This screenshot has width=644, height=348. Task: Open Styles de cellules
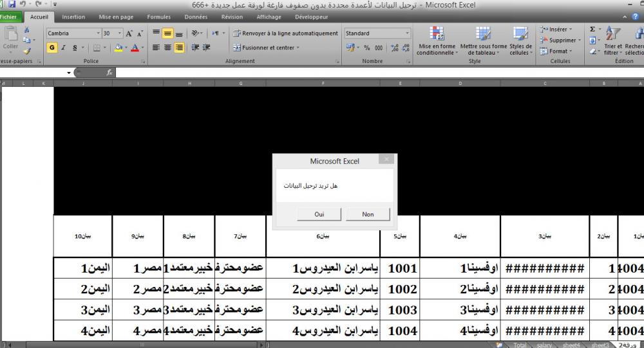click(521, 41)
